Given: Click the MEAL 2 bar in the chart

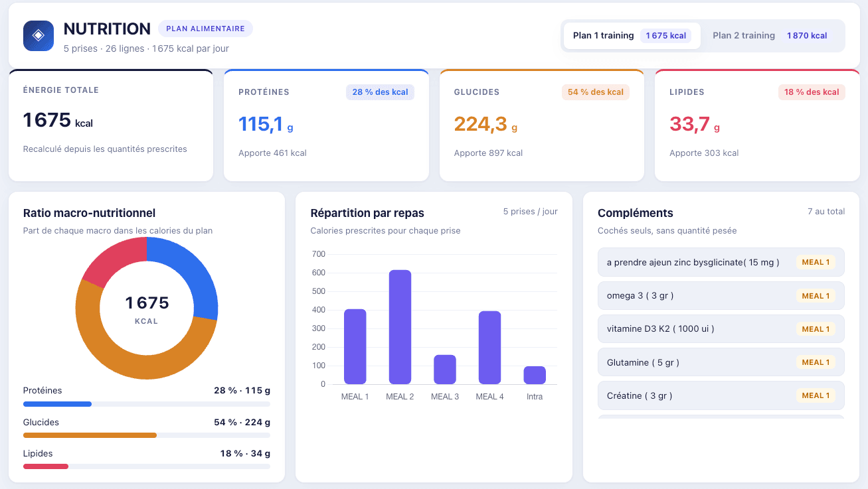Looking at the screenshot, I should click(x=400, y=327).
